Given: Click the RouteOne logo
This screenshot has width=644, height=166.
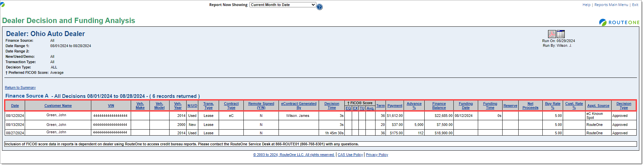Looking at the screenshot, I should (x=619, y=22).
